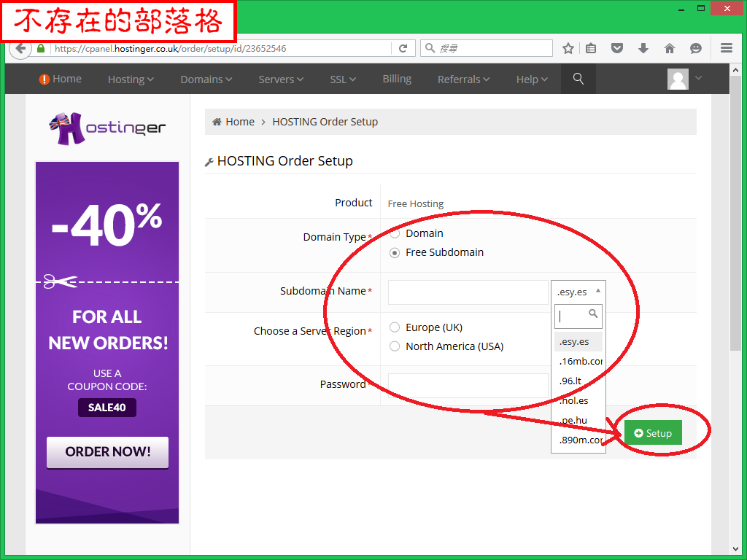
Task: Click the browser back arrow button
Action: click(20, 48)
